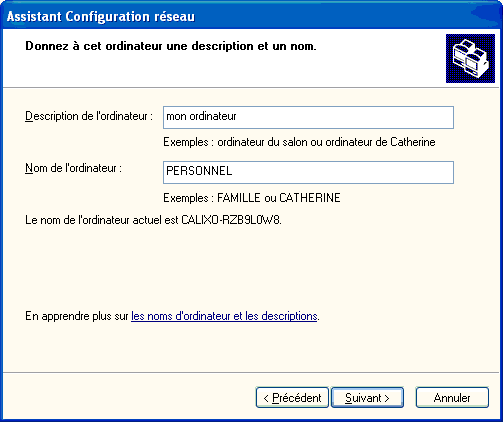Click the En apprendre plus sur text
The image size is (503, 422).
[77, 316]
